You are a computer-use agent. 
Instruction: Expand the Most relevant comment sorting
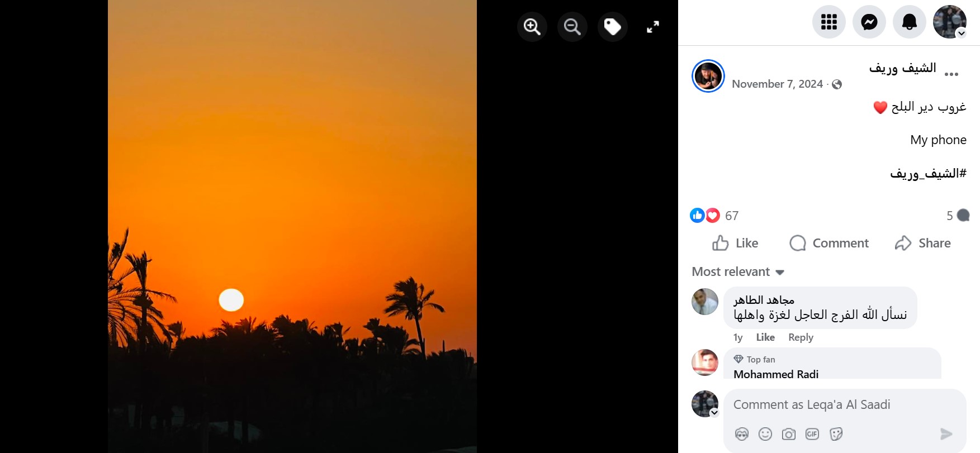pyautogui.click(x=738, y=272)
